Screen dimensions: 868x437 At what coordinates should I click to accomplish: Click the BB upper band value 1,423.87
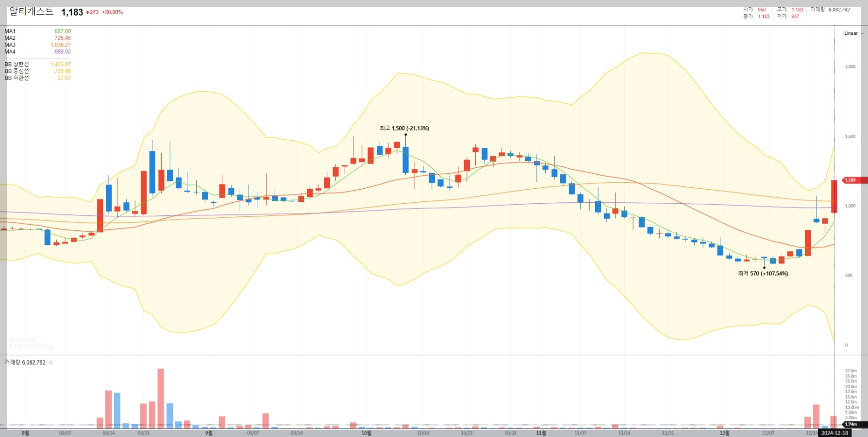coord(61,64)
